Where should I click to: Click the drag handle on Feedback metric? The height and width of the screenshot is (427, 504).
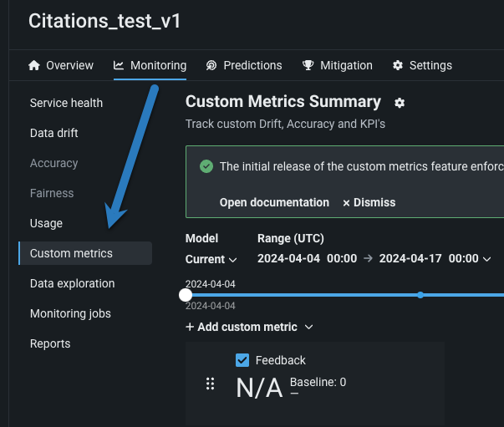click(x=211, y=384)
